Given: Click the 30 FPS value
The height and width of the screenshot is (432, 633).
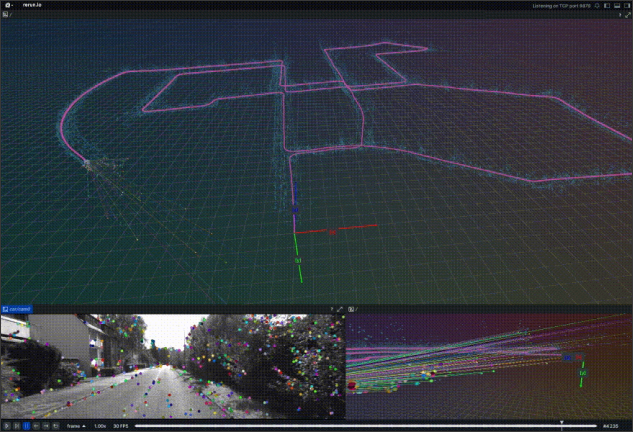Looking at the screenshot, I should tap(120, 426).
